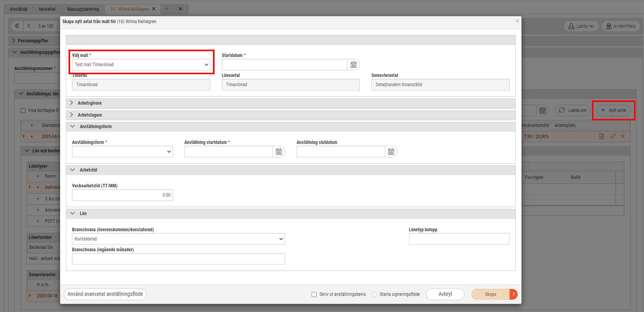
Task: Close the Skapa nytt avtal dialog
Action: 517,21
